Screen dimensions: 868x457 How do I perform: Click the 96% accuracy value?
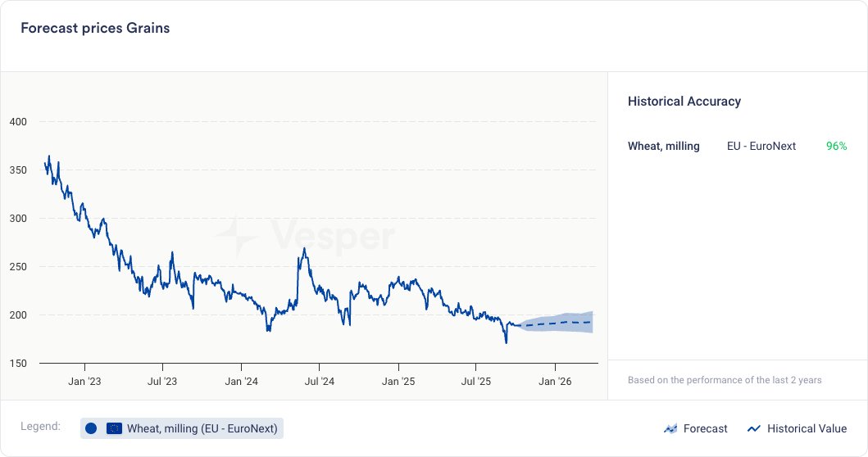[x=836, y=146]
